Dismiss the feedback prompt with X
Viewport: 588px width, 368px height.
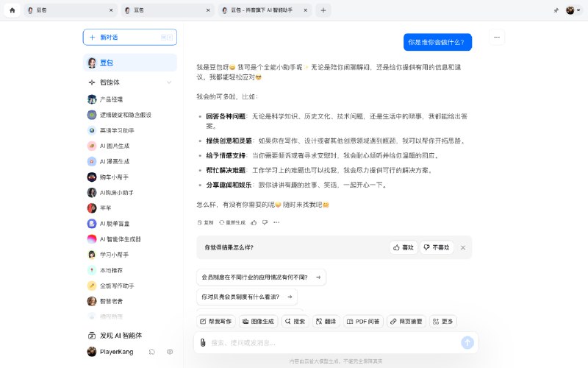tap(463, 247)
